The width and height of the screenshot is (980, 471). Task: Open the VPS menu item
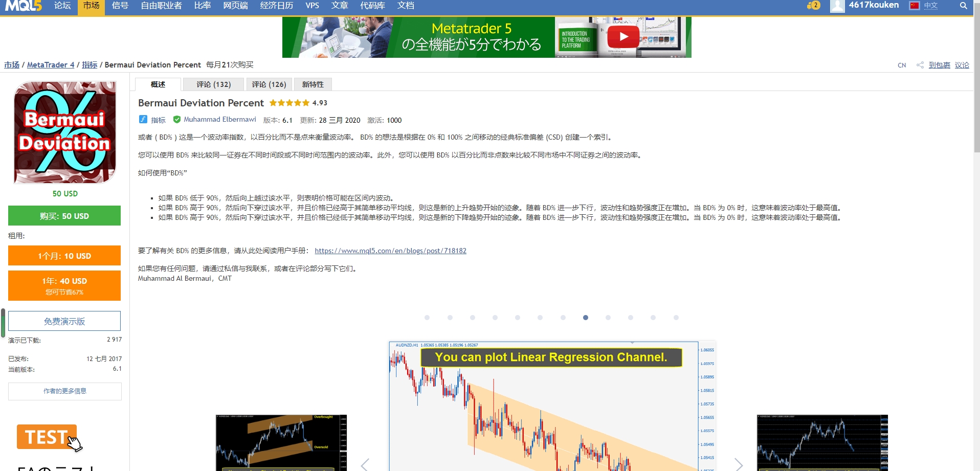pyautogui.click(x=312, y=6)
